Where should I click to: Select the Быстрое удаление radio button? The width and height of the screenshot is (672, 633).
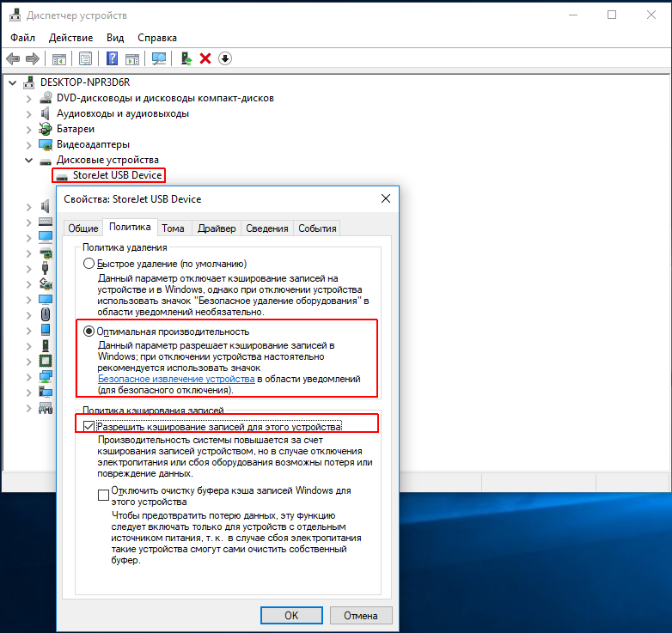89,264
